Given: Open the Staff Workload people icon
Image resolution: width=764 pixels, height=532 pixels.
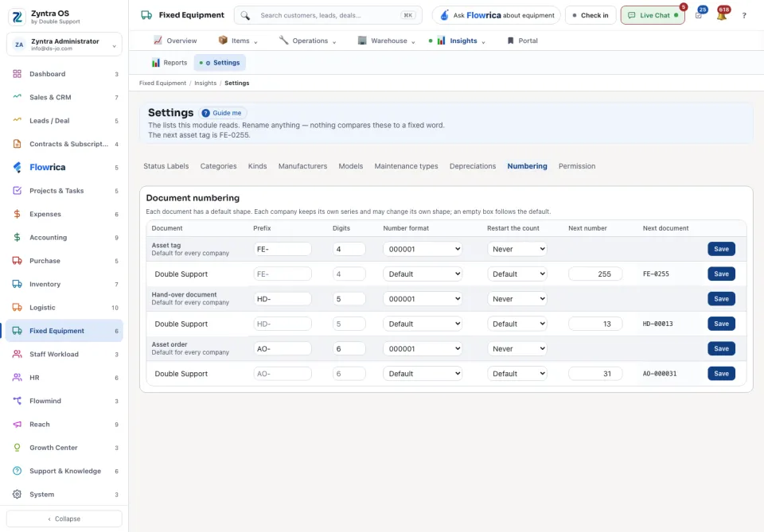Looking at the screenshot, I should tap(17, 354).
